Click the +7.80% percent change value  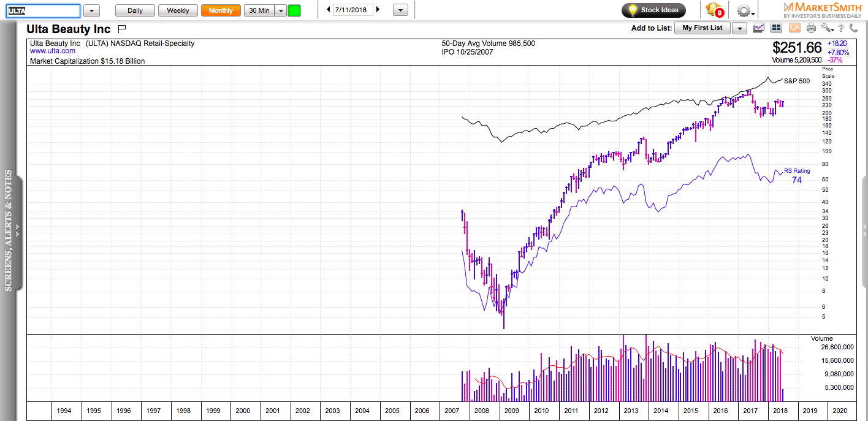(838, 52)
